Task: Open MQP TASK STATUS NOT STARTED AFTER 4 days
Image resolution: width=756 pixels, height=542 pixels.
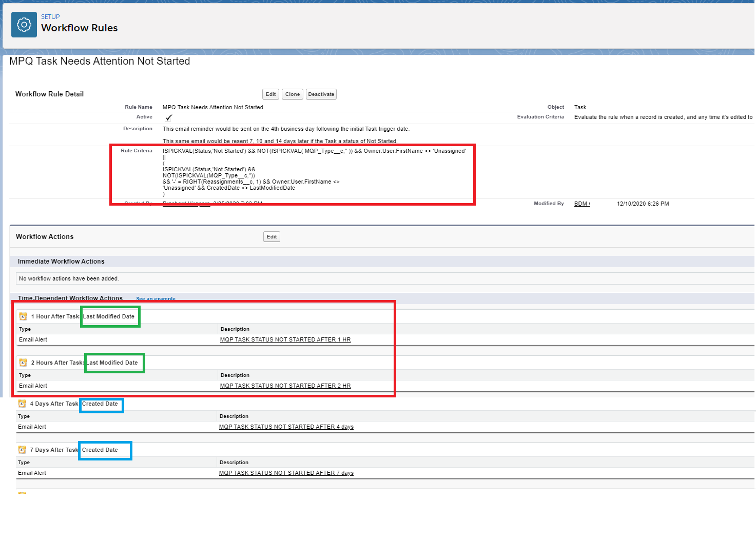Action: tap(286, 427)
